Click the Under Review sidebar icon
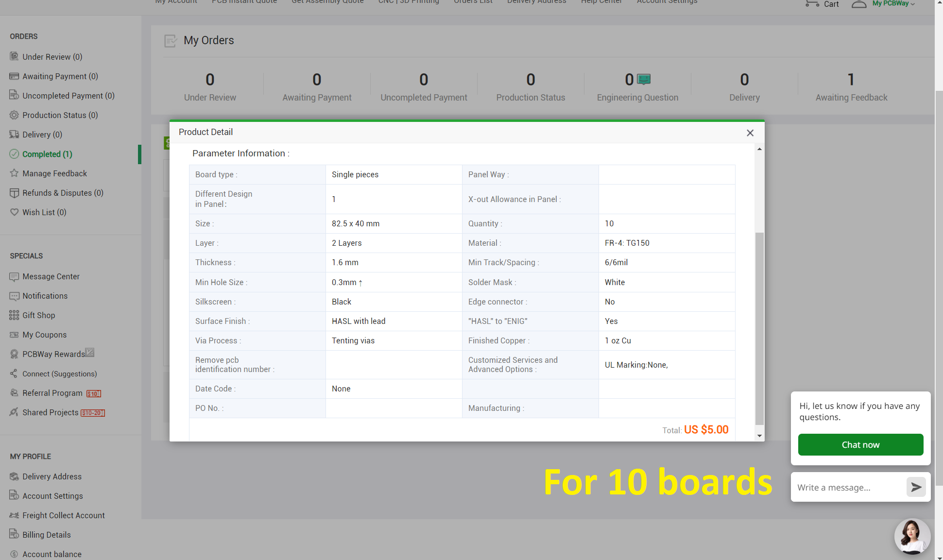 point(14,56)
